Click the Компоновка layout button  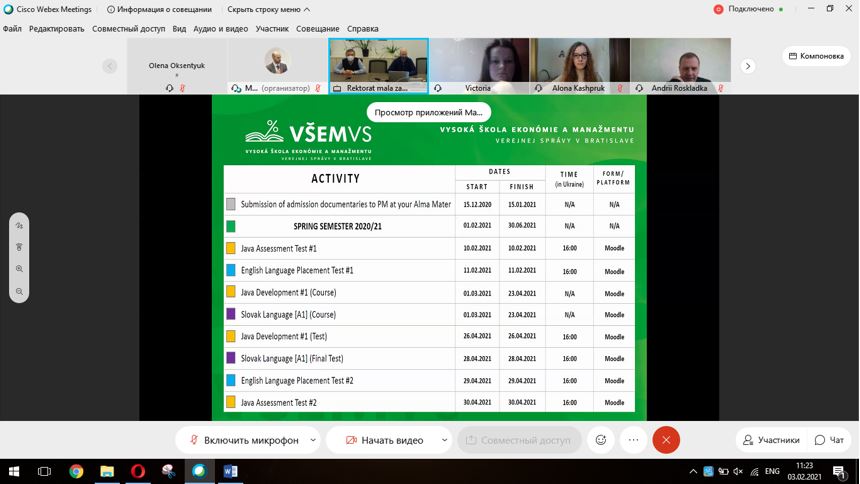click(x=815, y=56)
